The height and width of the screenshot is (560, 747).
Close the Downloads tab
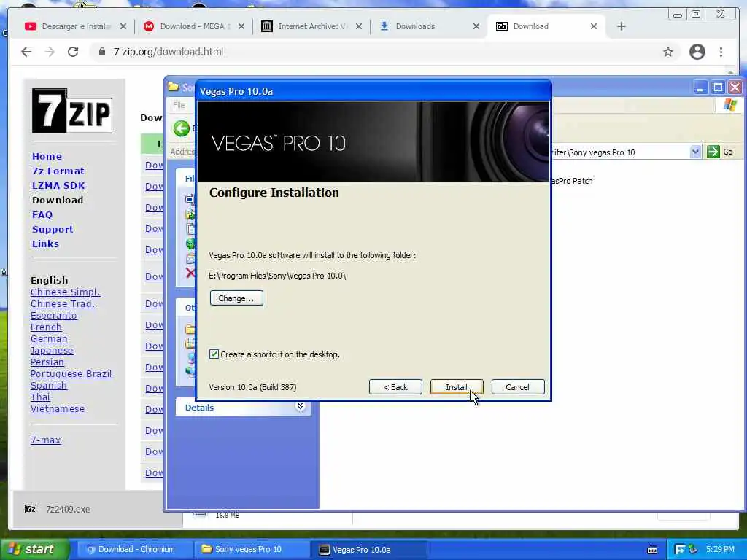click(476, 26)
